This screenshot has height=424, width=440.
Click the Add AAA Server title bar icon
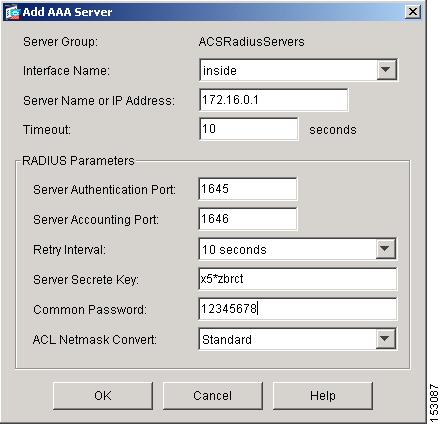pyautogui.click(x=13, y=12)
